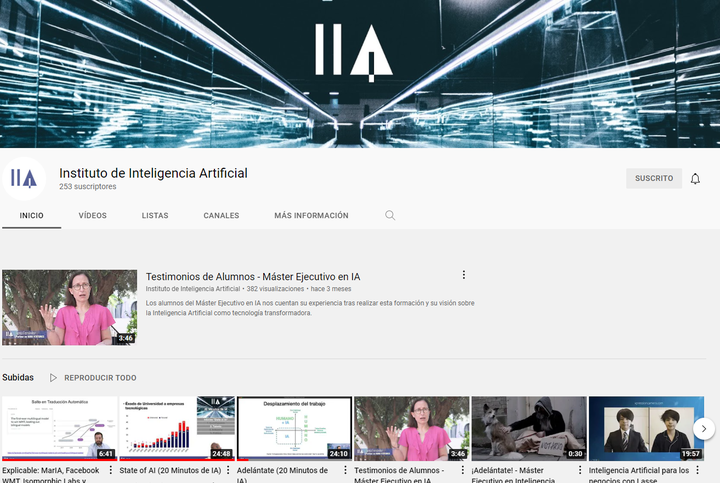Image resolution: width=720 pixels, height=483 pixels.
Task: Click Instituto de Inteligencia Artificial link under featured video
Action: [x=193, y=289]
